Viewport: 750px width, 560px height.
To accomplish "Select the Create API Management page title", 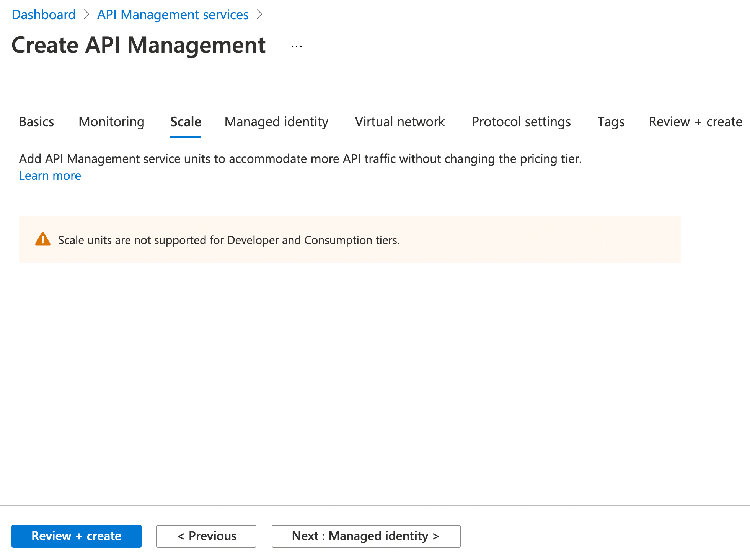I will click(139, 45).
